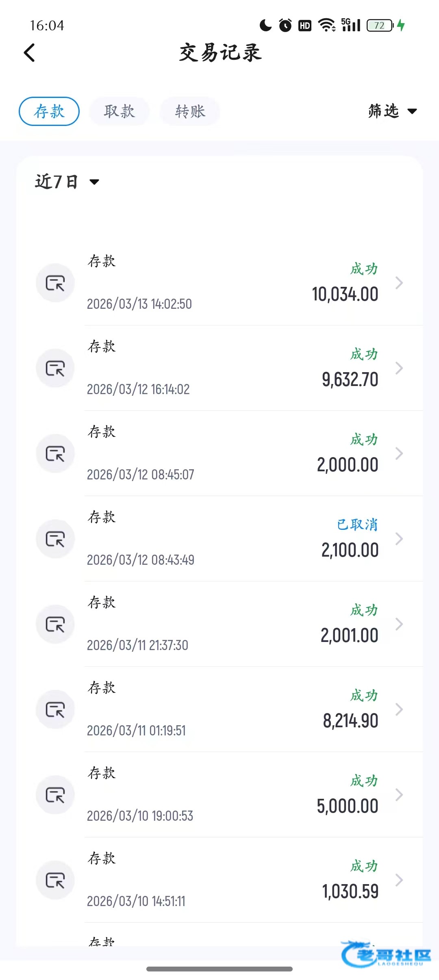
Task: Tap the deposit icon beside 9,632.70 entry
Action: pos(55,368)
